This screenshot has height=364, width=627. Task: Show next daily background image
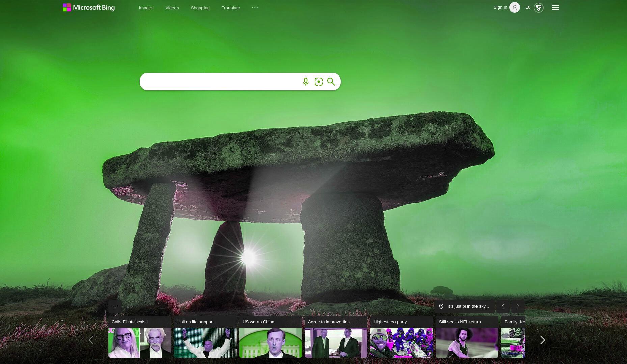coord(518,306)
